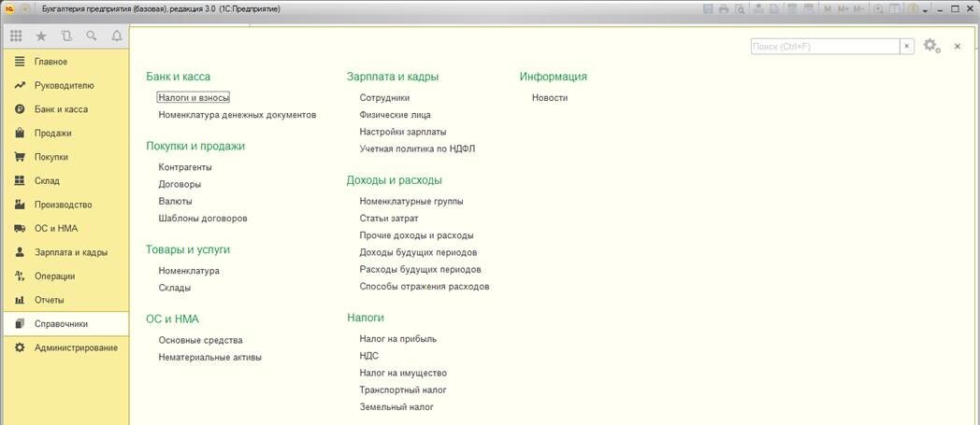This screenshot has width=980, height=425.
Task: Open Нематериальные активы link
Action: [210, 358]
